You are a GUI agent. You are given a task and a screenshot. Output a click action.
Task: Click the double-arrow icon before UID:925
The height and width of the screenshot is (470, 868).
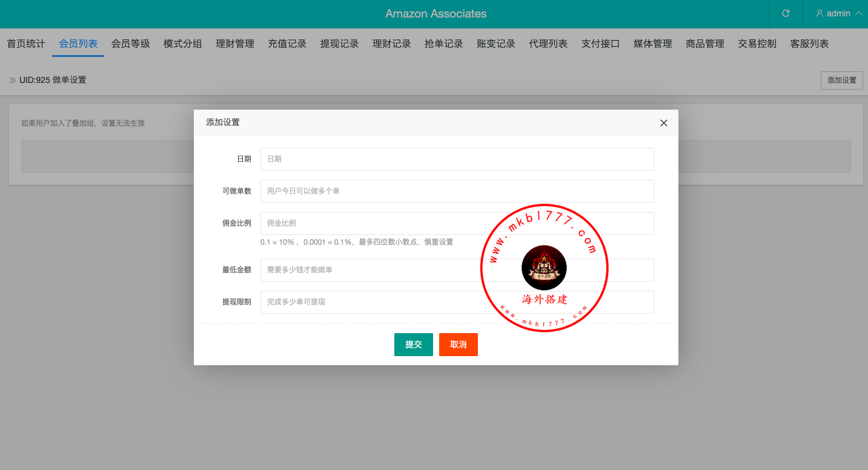click(x=12, y=80)
